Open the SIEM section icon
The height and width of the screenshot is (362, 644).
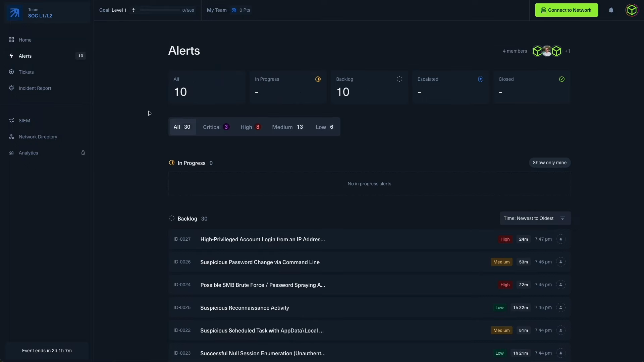coord(11,120)
